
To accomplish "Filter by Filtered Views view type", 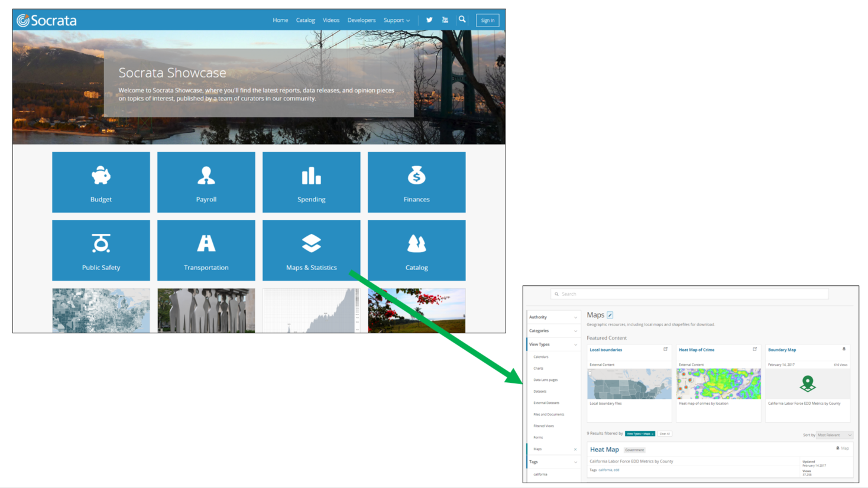I will coord(544,426).
